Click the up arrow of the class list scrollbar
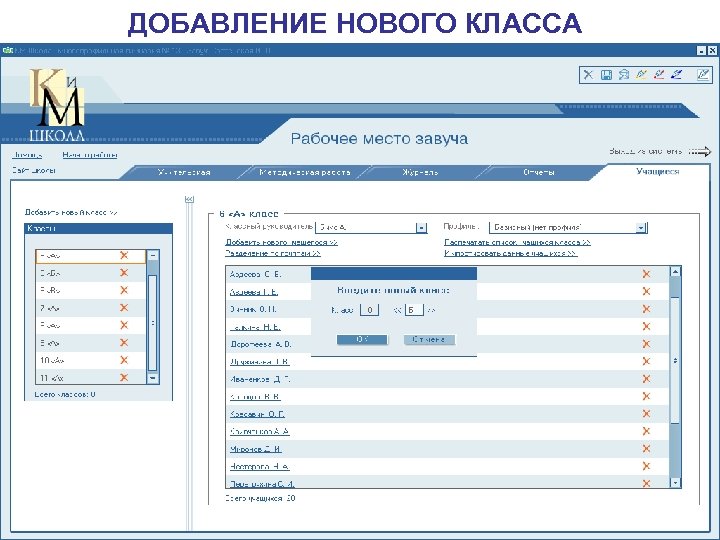The width and height of the screenshot is (720, 540). click(x=153, y=255)
